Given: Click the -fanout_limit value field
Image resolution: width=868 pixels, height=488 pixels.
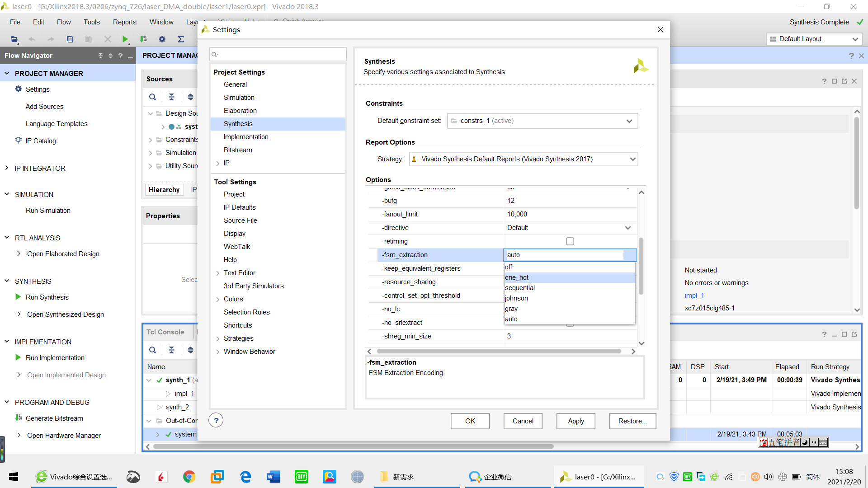Looking at the screenshot, I should point(570,214).
